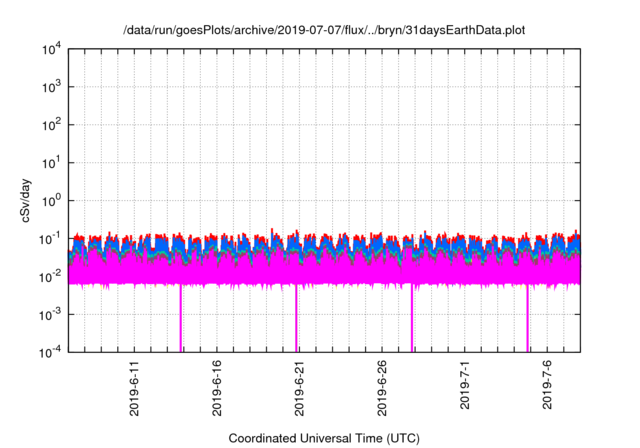Click the 10^1 y-axis tick label

point(51,163)
